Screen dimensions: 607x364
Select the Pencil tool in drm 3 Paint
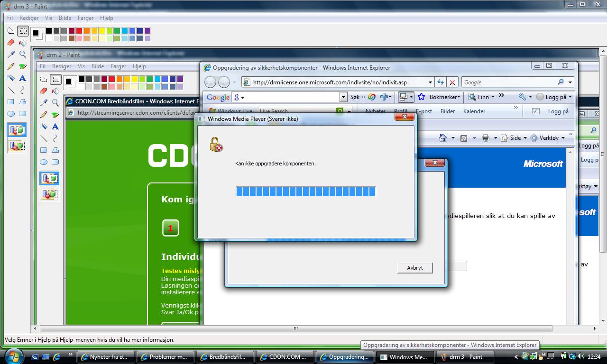(x=11, y=66)
